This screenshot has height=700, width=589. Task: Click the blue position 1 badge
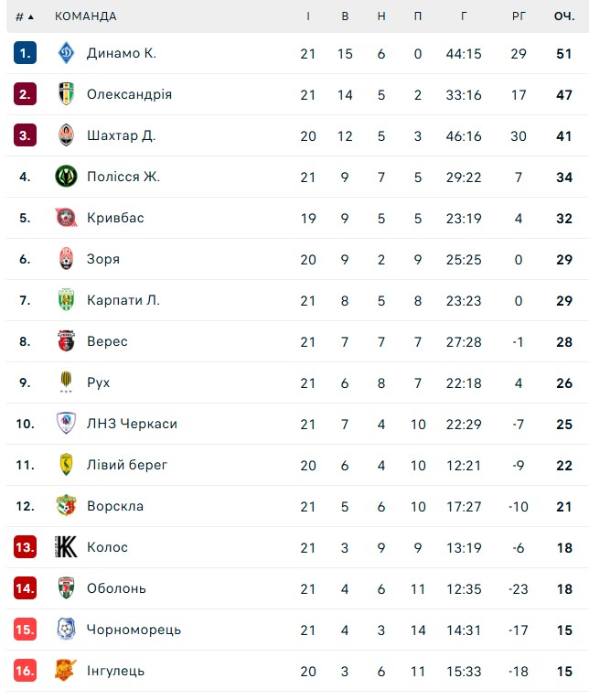pyautogui.click(x=25, y=53)
